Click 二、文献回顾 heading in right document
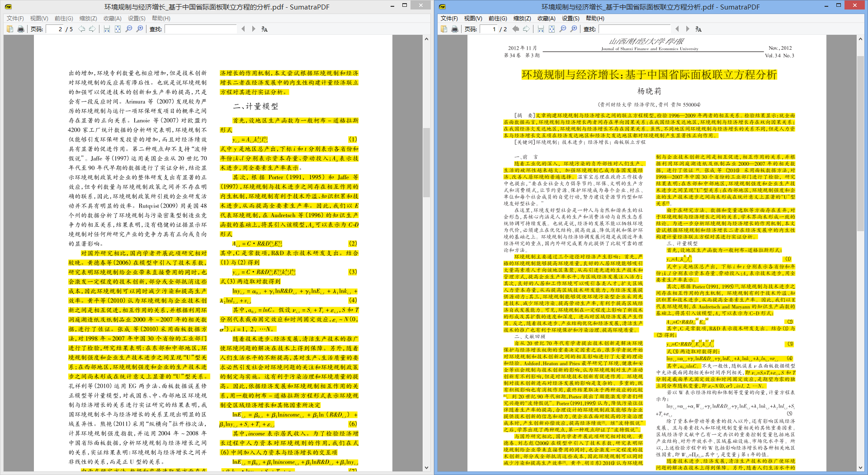Image resolution: width=868 pixels, height=475 pixels. tap(530, 337)
